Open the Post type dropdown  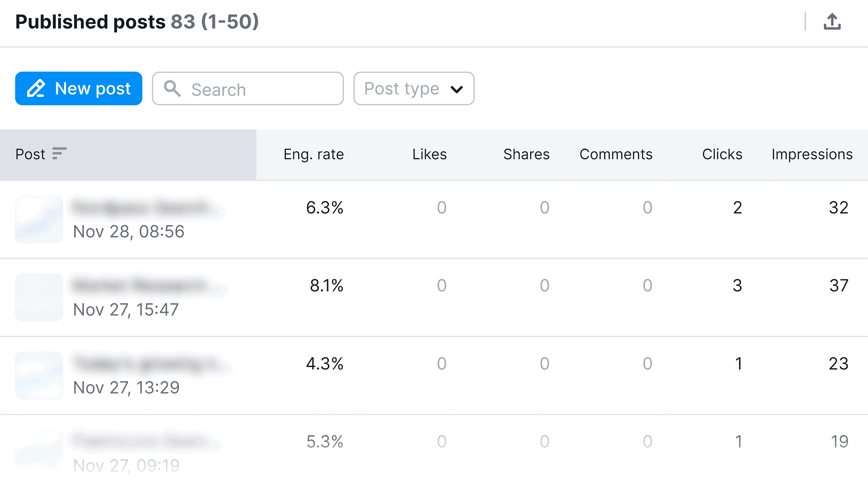(413, 89)
